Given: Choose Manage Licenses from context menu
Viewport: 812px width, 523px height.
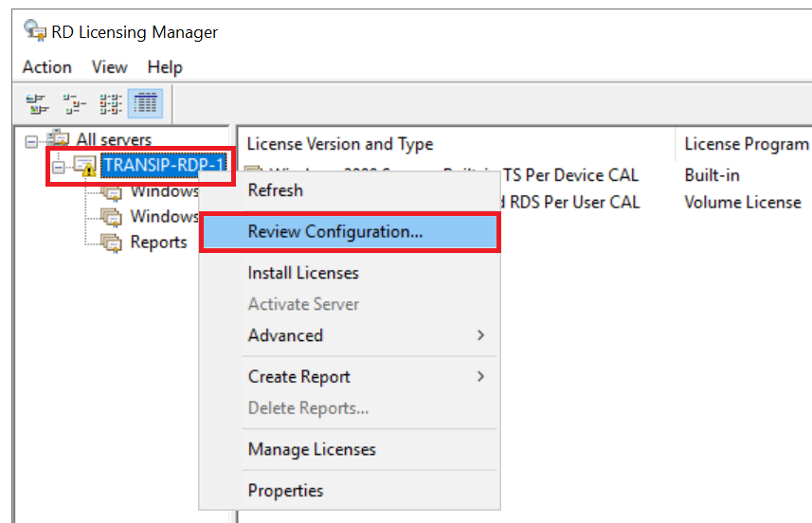Looking at the screenshot, I should point(350,449).
